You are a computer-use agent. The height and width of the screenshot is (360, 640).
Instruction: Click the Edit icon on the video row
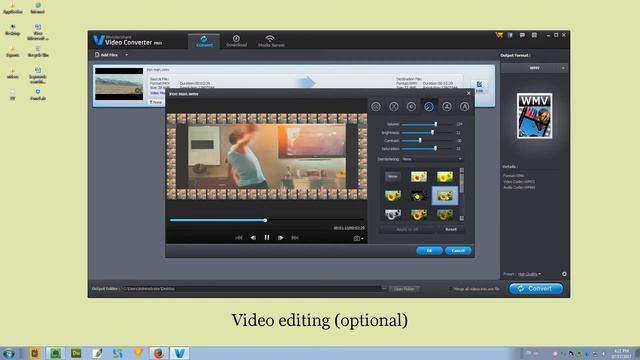(480, 87)
